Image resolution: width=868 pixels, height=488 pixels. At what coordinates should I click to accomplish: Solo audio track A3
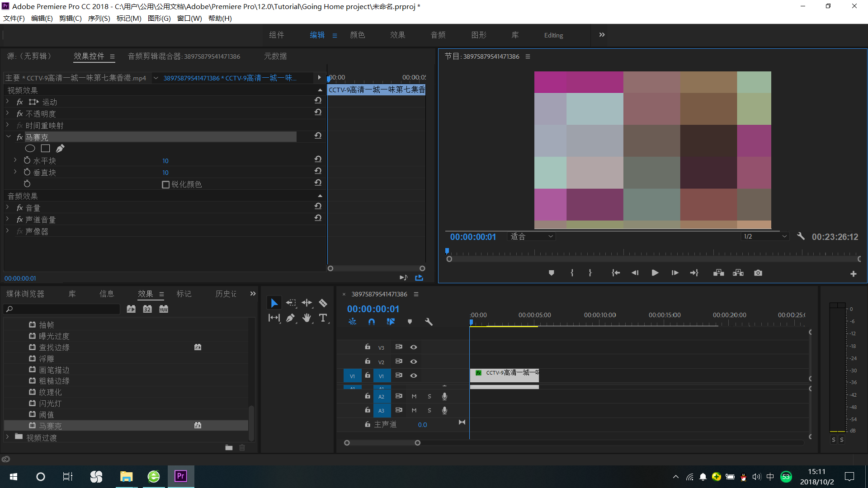429,410
